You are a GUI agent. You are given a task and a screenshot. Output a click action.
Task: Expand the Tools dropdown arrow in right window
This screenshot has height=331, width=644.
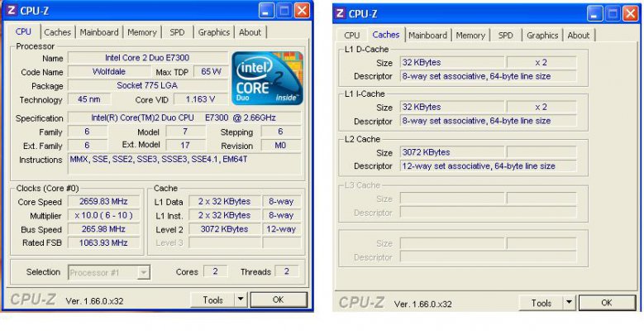click(569, 303)
